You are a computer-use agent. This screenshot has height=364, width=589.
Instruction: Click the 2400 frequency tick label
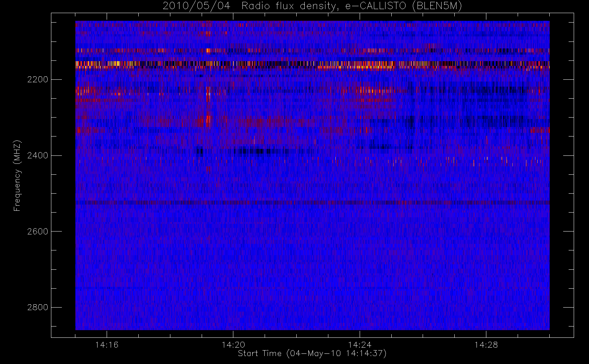point(37,155)
